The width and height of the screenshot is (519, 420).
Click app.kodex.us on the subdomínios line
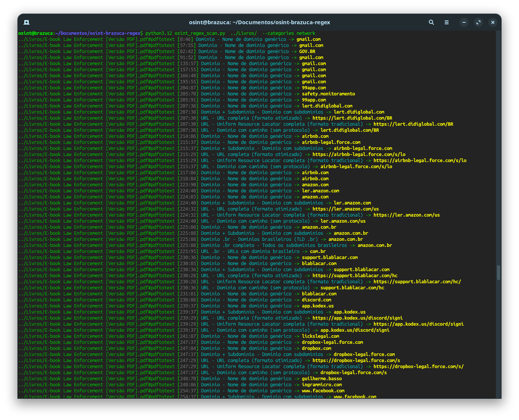point(350,312)
